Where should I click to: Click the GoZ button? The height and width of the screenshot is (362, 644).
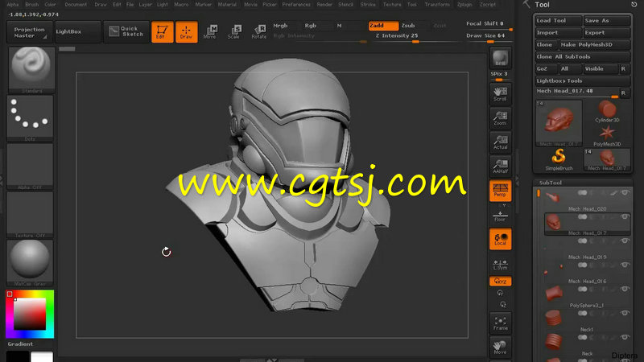point(546,68)
